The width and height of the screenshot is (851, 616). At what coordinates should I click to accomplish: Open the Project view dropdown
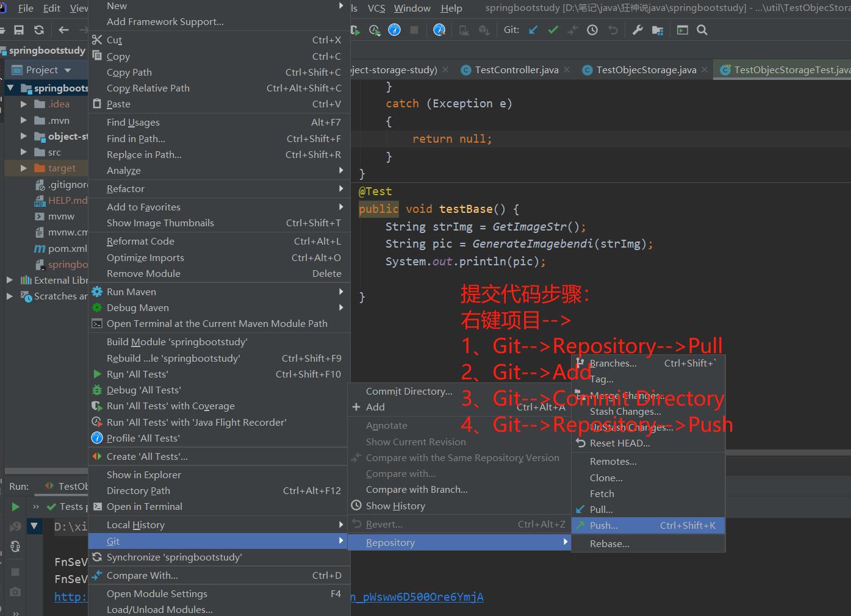tap(68, 70)
